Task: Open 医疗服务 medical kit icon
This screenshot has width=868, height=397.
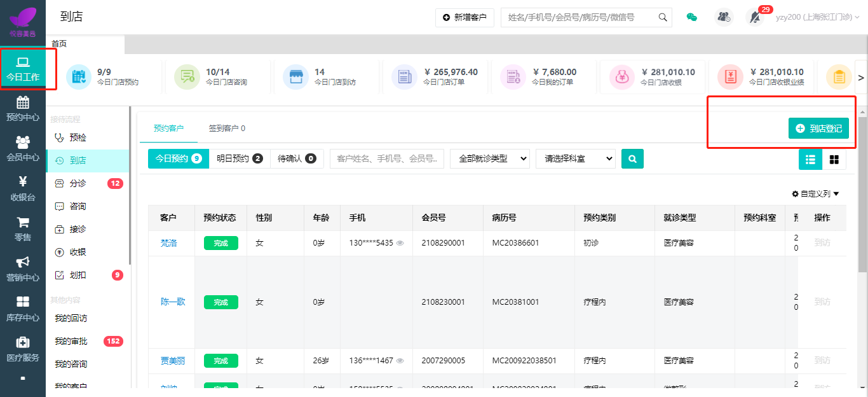Action: click(x=23, y=342)
